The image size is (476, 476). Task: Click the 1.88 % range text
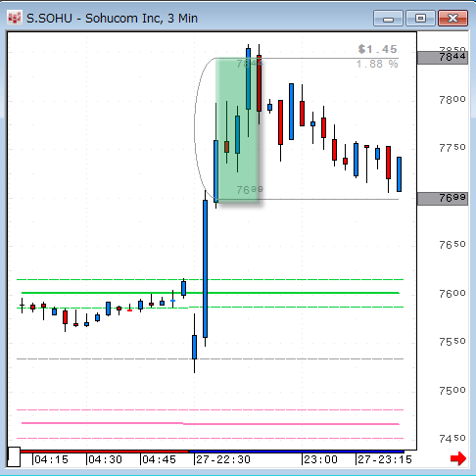pyautogui.click(x=377, y=64)
